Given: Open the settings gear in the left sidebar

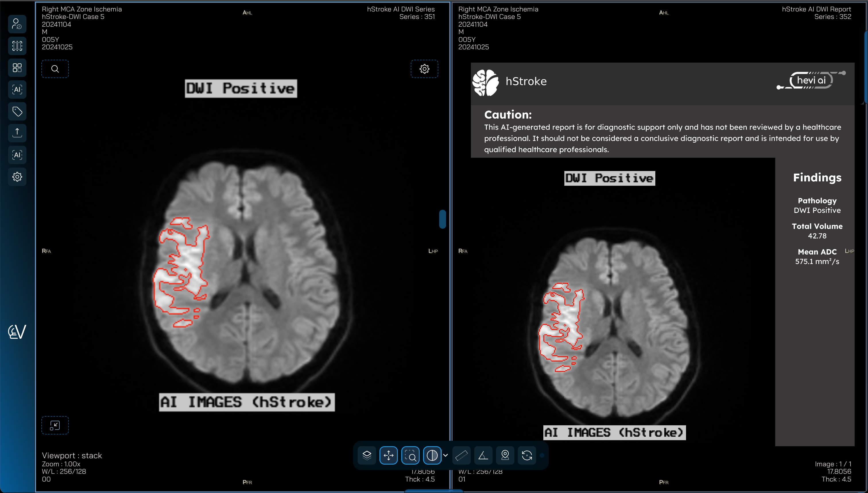Looking at the screenshot, I should 17,176.
